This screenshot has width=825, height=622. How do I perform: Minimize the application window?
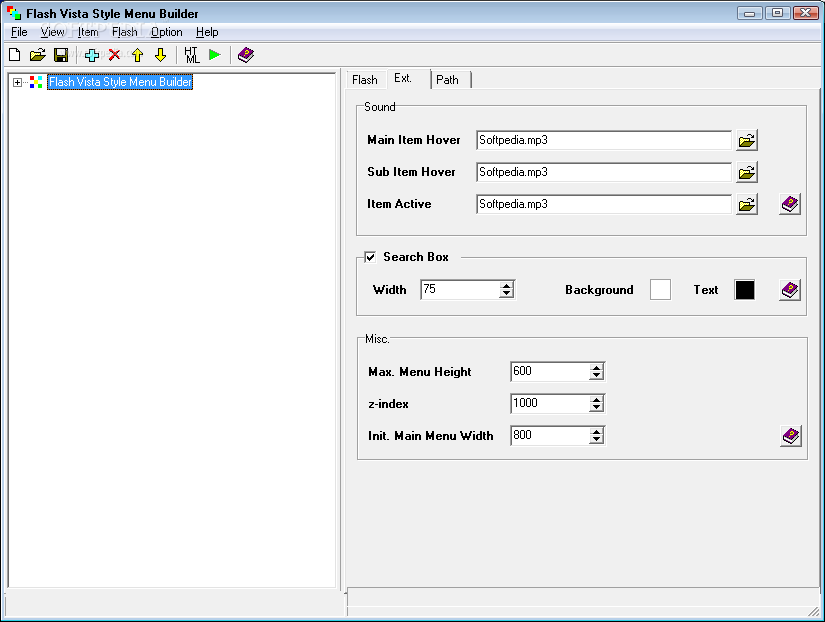(x=750, y=13)
